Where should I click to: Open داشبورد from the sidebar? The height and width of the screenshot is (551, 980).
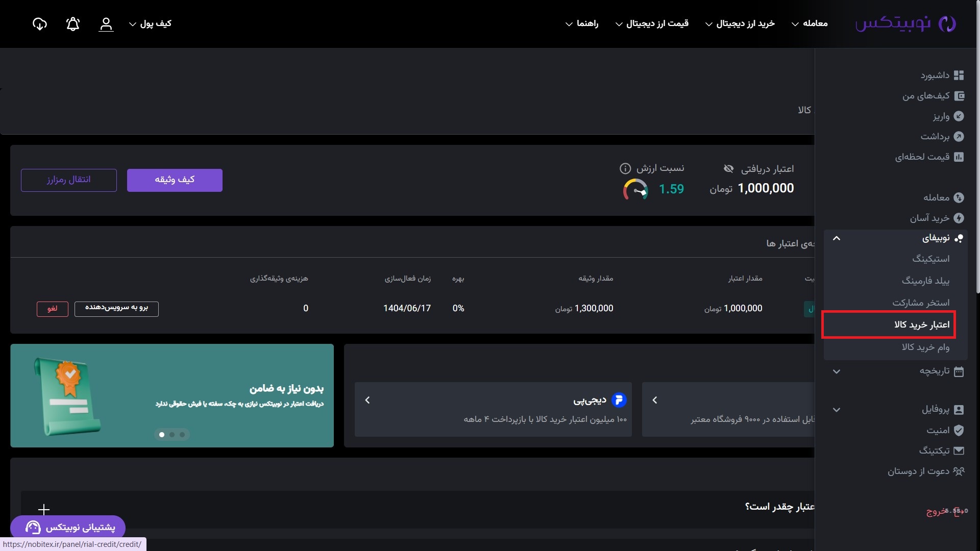pos(935,76)
